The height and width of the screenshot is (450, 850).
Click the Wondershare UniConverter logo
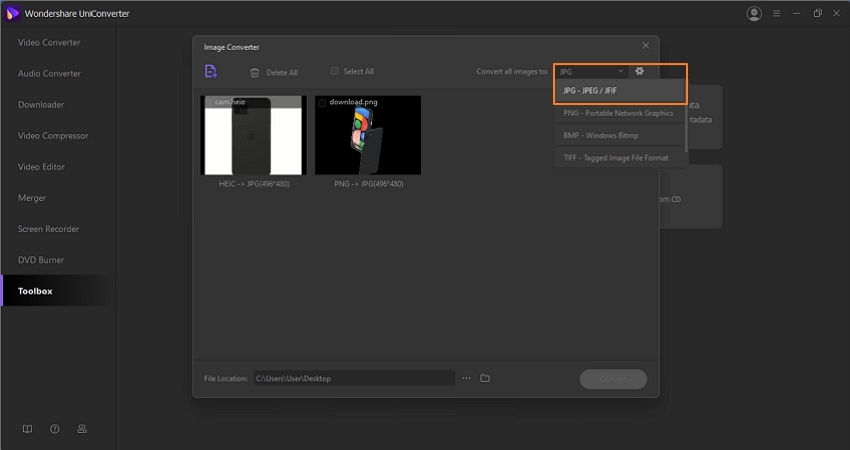pos(13,14)
